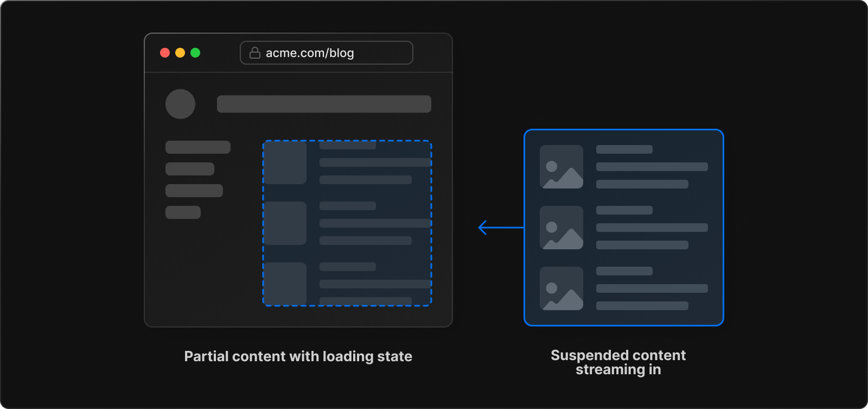Click the lock icon in the address bar

click(x=255, y=53)
